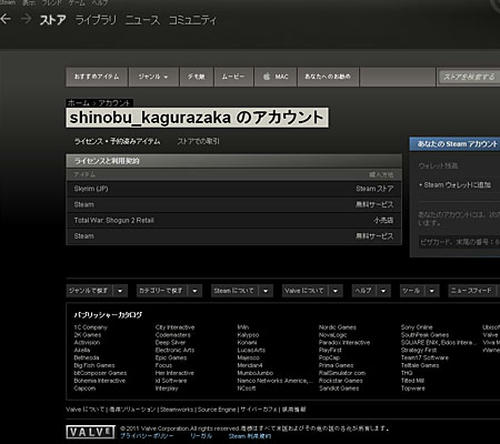This screenshot has width=500, height=444.
Task: Open the Sony Online publisher link
Action: (x=417, y=327)
